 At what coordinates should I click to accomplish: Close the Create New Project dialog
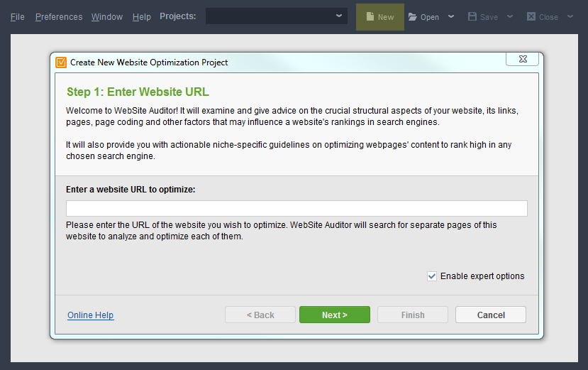pos(522,59)
